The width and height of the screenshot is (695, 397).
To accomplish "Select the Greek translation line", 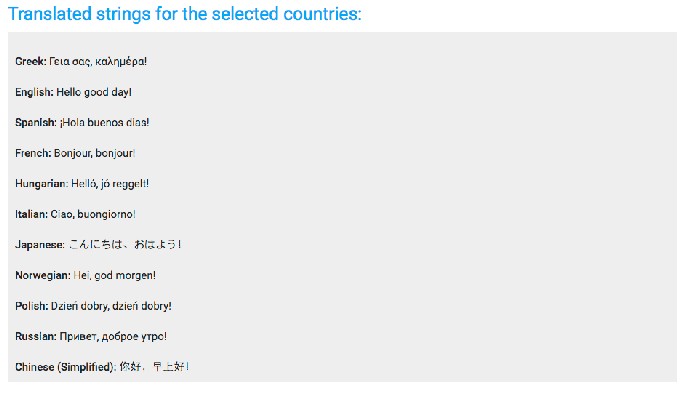I will click(81, 61).
